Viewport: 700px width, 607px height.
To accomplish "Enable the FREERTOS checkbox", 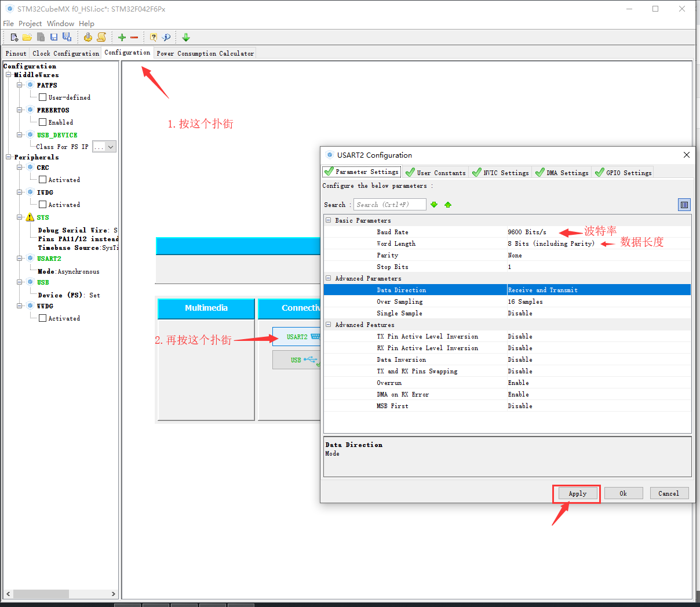I will [42, 122].
